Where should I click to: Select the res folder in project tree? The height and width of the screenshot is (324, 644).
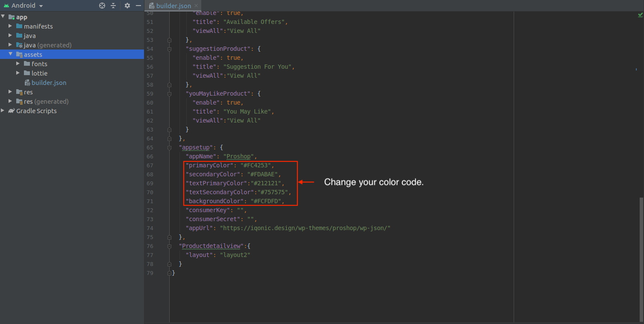pyautogui.click(x=28, y=92)
